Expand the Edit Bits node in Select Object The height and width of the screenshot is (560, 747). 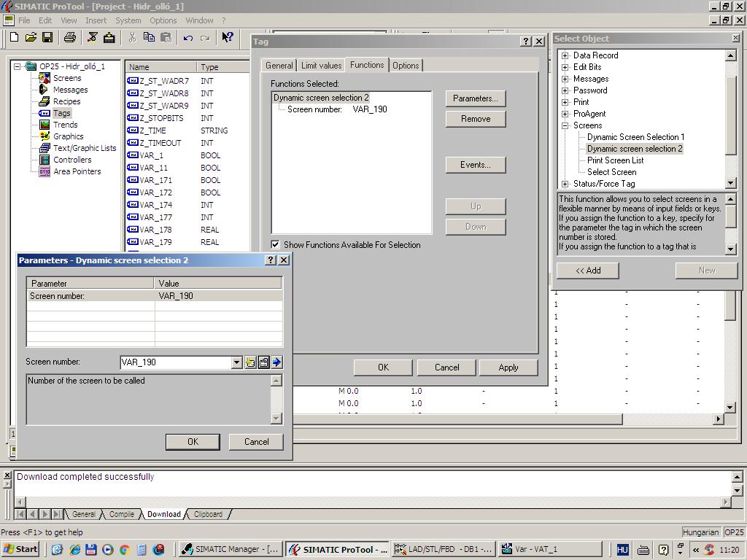pos(565,67)
